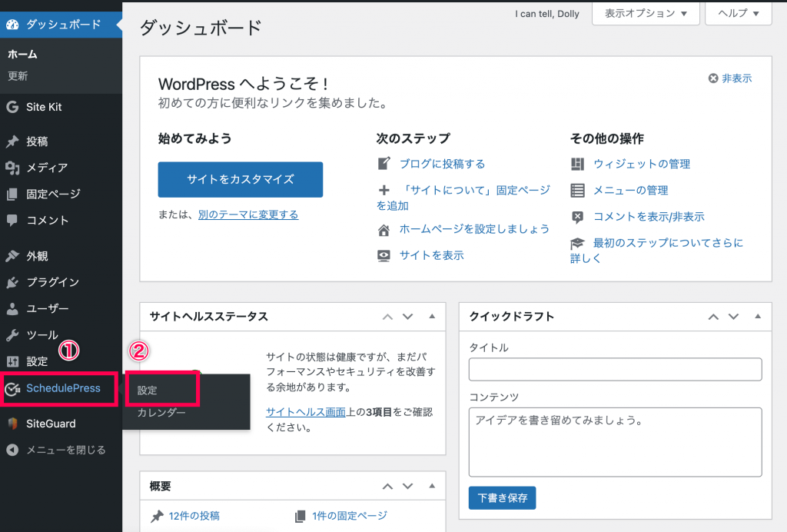
Task: Click the pushpin icon beside 12件の投稿
Action: (157, 516)
